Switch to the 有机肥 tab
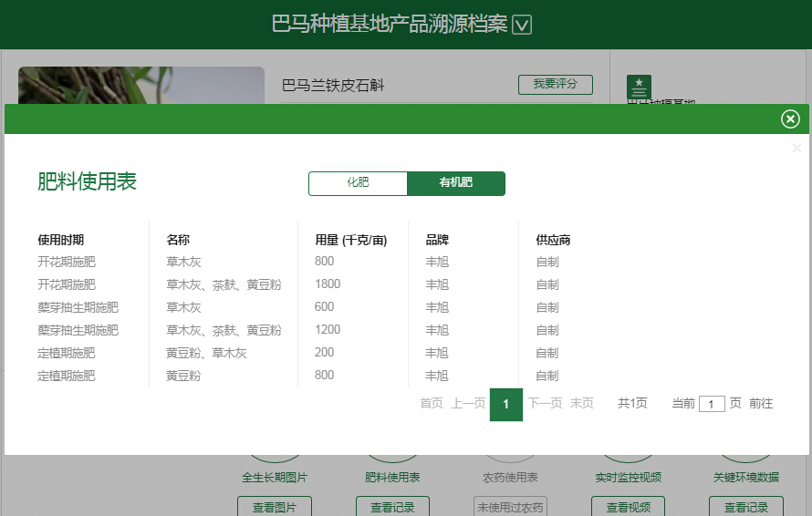812x516 pixels. click(x=456, y=183)
